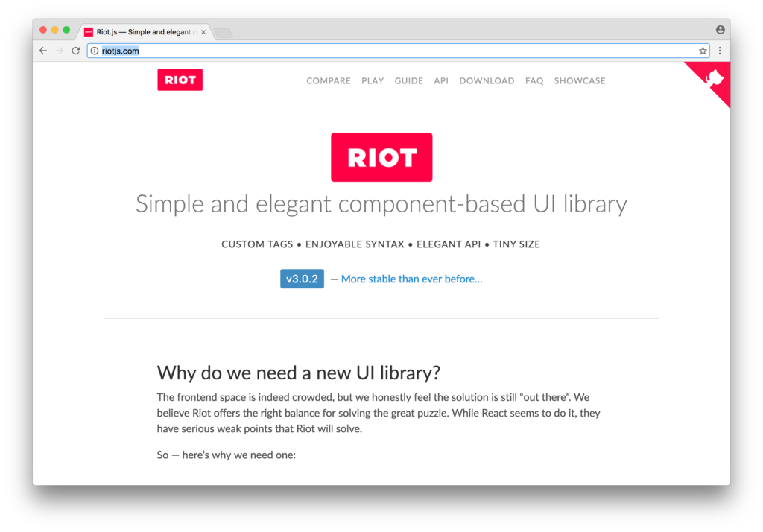Click the 'Simple and elegant component-based UI library' headline
The image size is (763, 532).
tap(381, 204)
